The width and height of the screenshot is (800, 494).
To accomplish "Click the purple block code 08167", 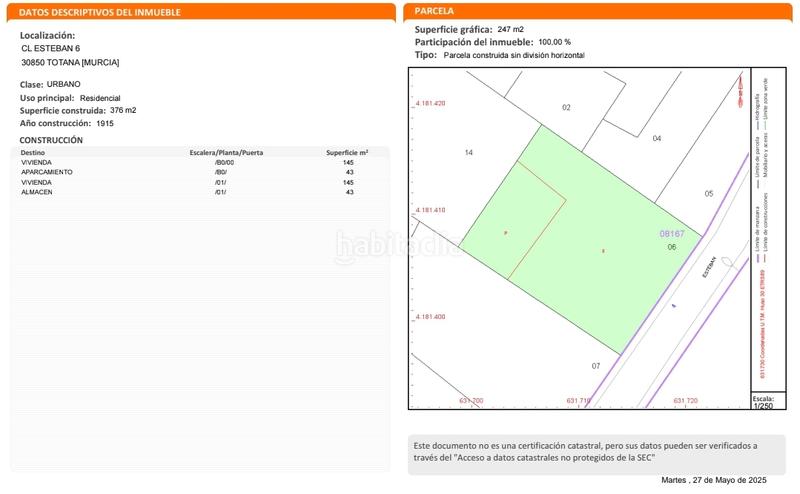I will [x=672, y=234].
